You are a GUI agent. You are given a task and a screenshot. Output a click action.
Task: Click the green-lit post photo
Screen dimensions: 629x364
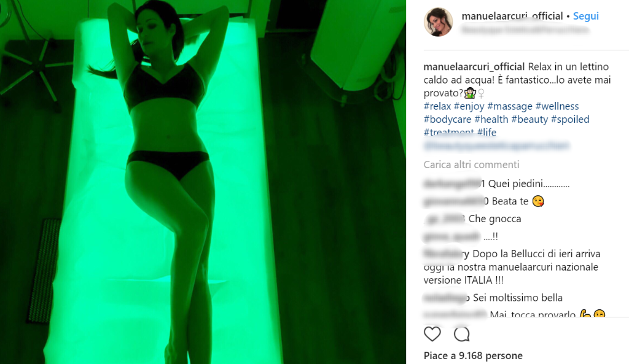point(203,182)
